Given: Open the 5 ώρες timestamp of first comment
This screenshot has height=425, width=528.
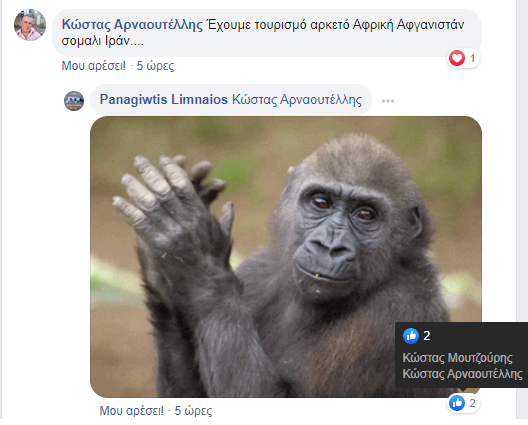Looking at the screenshot, I should click(155, 66).
